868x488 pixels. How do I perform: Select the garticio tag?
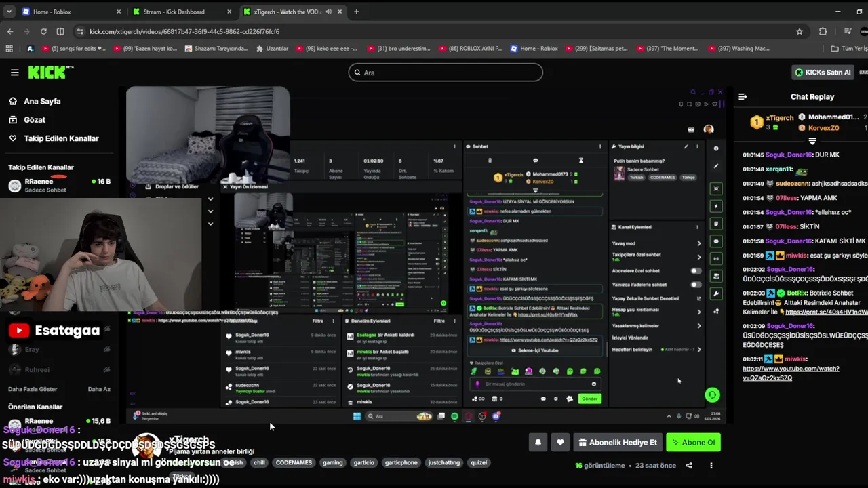[363, 463]
